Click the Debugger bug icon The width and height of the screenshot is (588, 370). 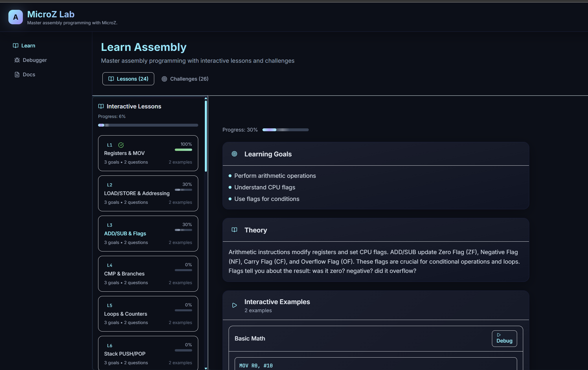tap(17, 60)
